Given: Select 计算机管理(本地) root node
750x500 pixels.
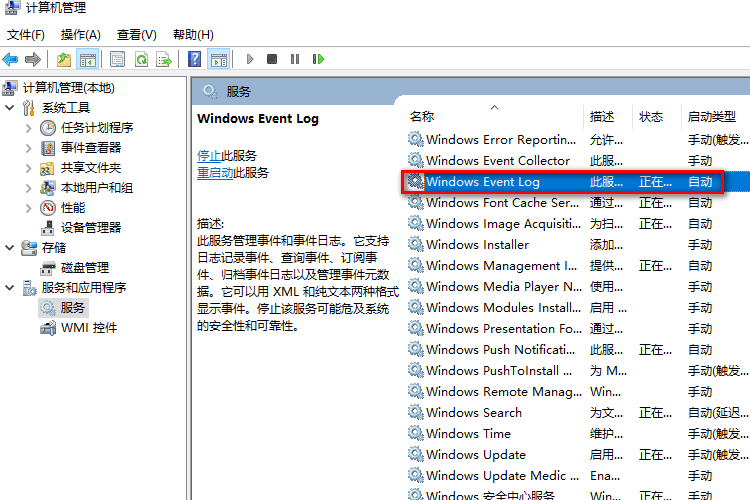Looking at the screenshot, I should point(68,88).
